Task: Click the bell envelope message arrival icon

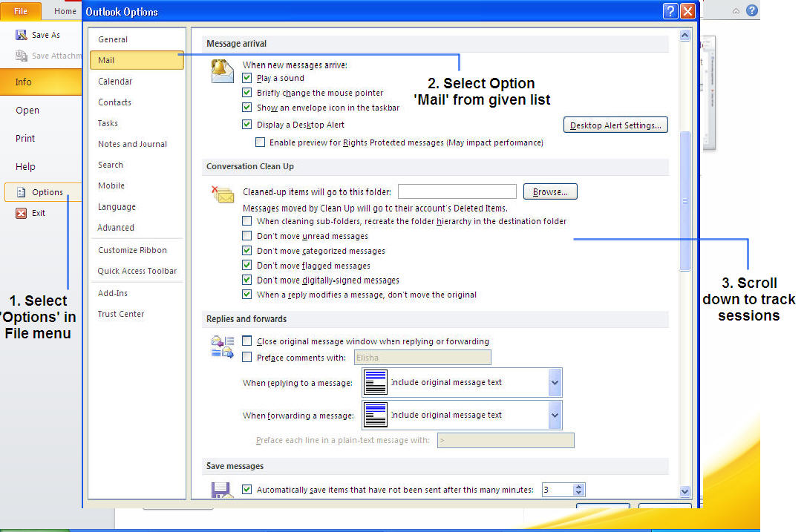Action: [222, 71]
